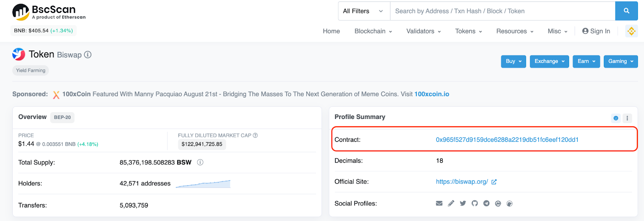644x221 pixels.
Task: Go to the Home menu item
Action: point(331,31)
